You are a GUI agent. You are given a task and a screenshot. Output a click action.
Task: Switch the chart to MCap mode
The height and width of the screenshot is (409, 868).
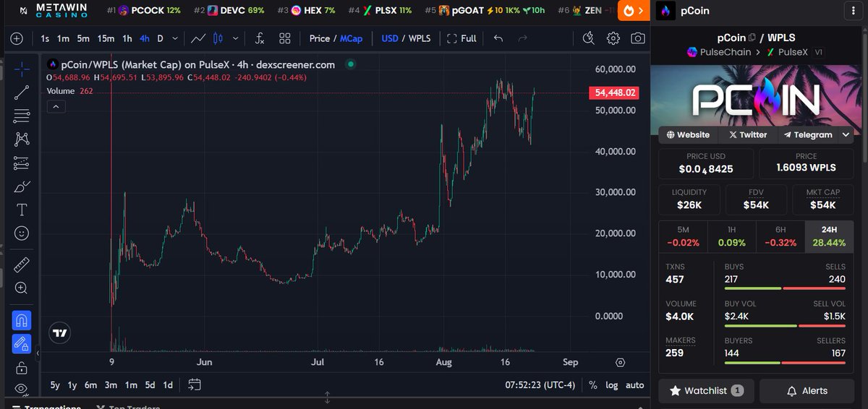click(351, 38)
